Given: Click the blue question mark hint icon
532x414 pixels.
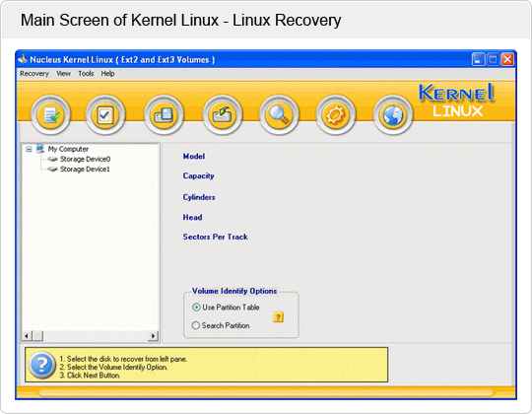Looking at the screenshot, I should click(x=42, y=365).
